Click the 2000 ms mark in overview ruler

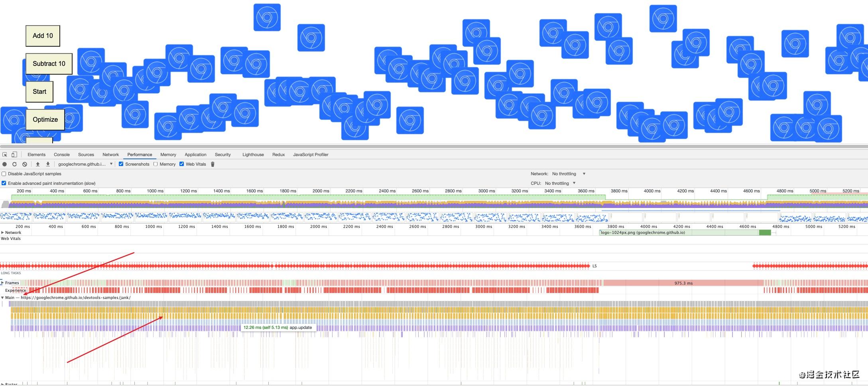[x=321, y=191]
